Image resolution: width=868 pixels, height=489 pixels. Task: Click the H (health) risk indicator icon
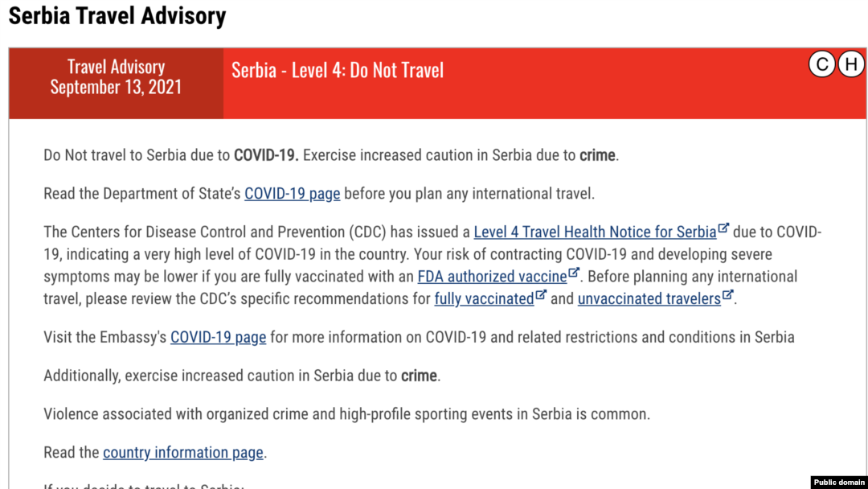[851, 64]
